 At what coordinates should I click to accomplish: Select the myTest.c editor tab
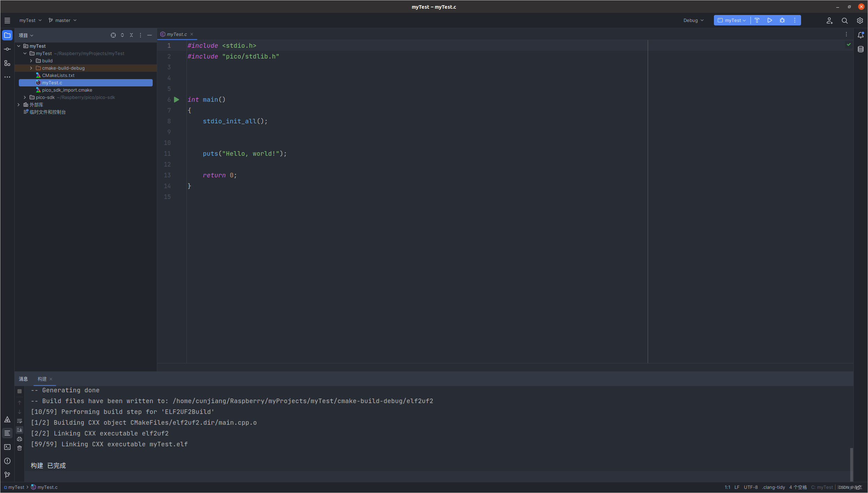(x=176, y=34)
